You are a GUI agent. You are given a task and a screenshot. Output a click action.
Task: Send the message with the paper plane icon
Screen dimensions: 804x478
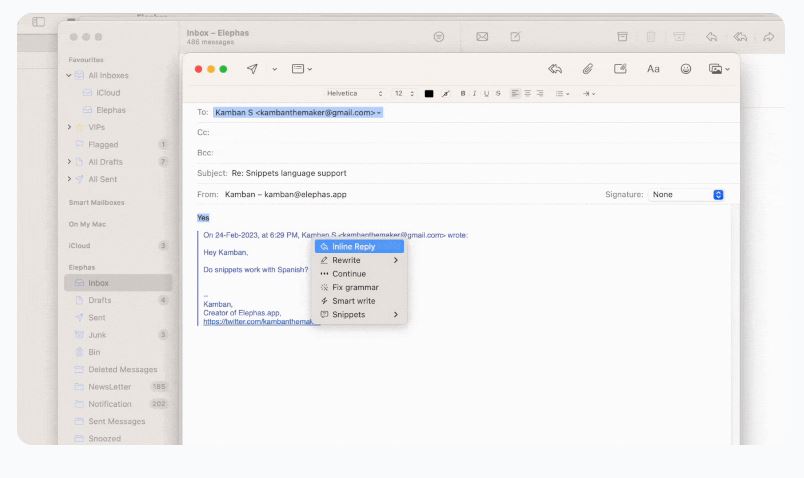click(x=252, y=69)
